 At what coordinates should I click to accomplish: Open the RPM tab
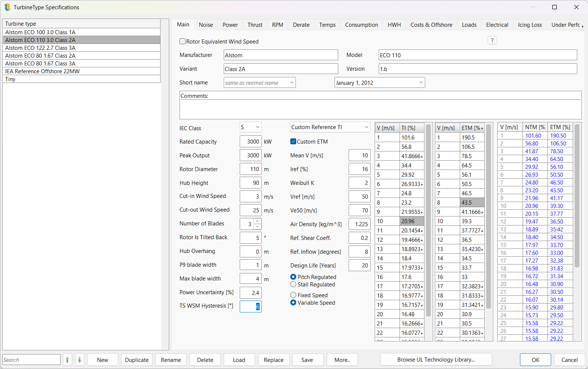click(278, 25)
